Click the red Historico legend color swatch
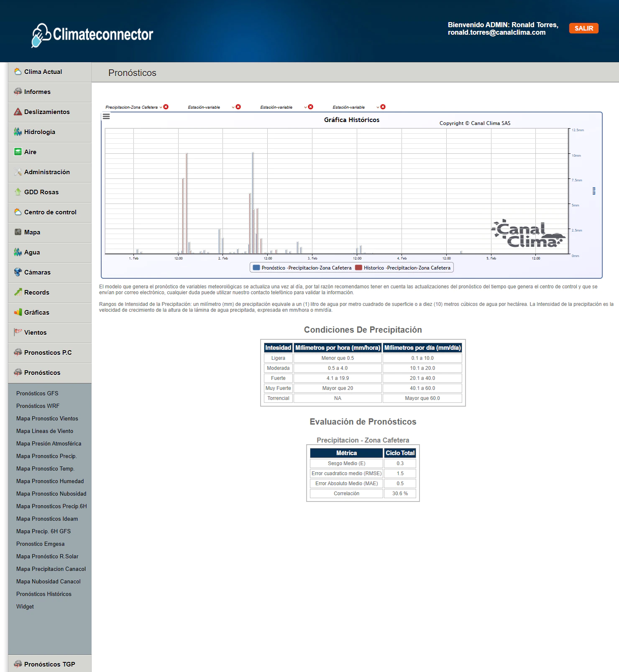Image resolution: width=619 pixels, height=672 pixels. click(x=358, y=268)
